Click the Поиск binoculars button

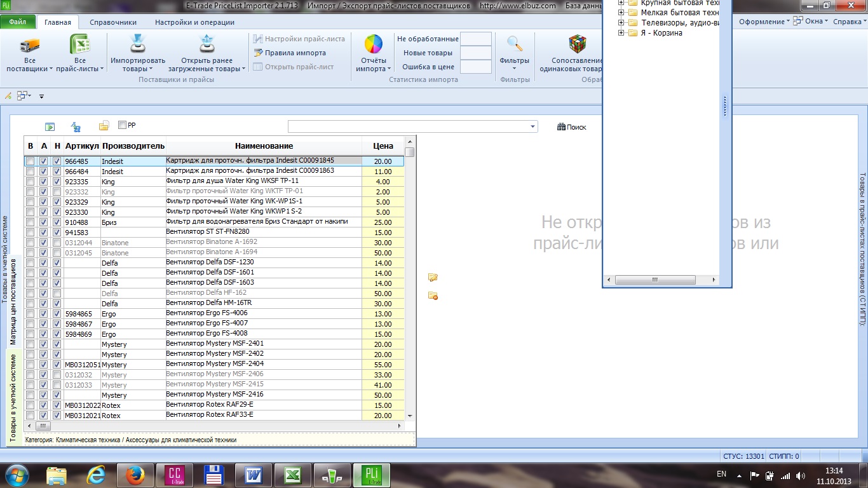[x=572, y=127]
